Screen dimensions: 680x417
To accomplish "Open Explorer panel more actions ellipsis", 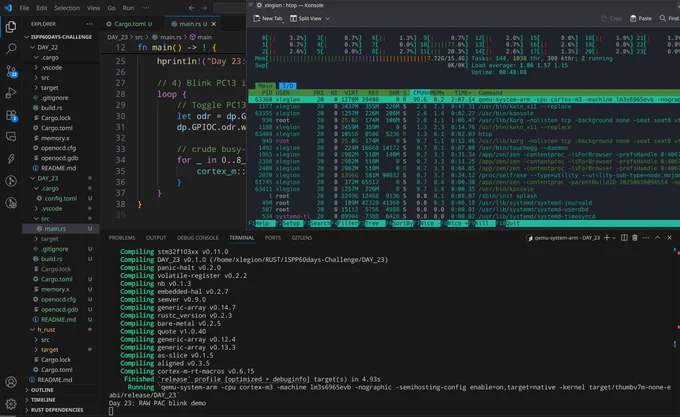I will click(89, 24).
